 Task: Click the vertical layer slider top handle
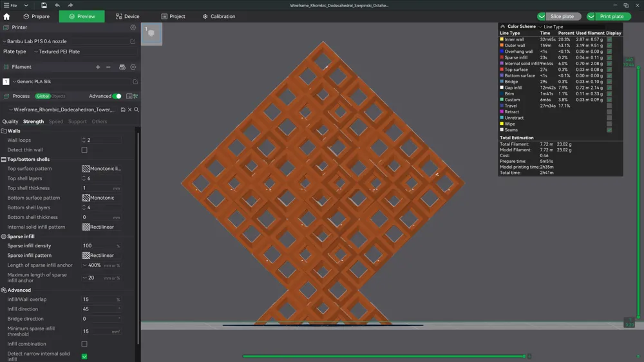(638, 67)
